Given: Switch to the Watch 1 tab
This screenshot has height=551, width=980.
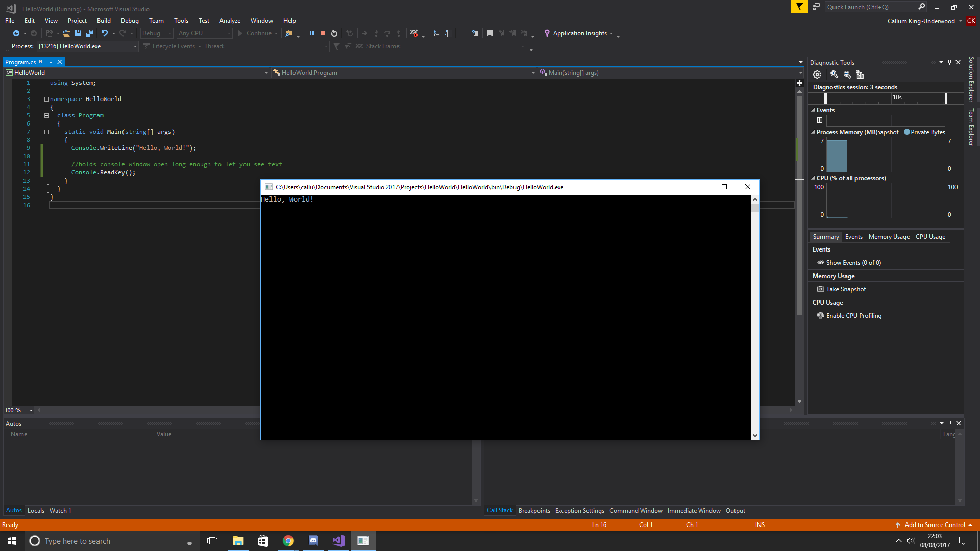Looking at the screenshot, I should point(60,511).
